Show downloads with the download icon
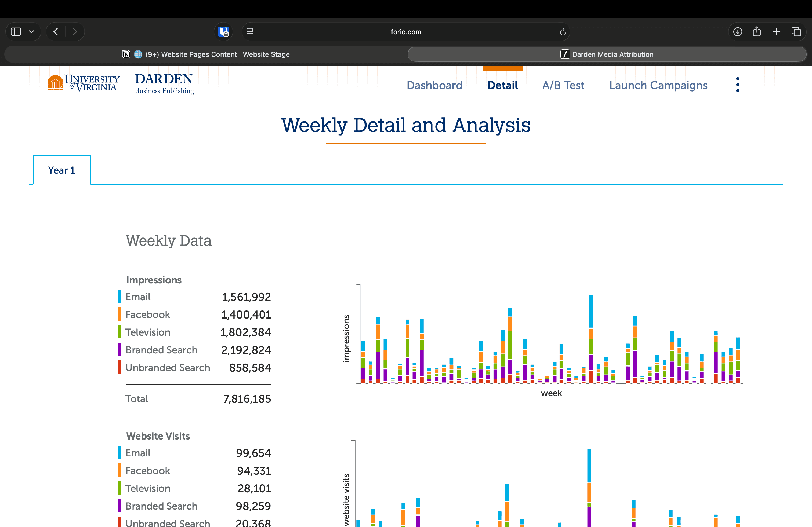812x527 pixels. (x=738, y=32)
